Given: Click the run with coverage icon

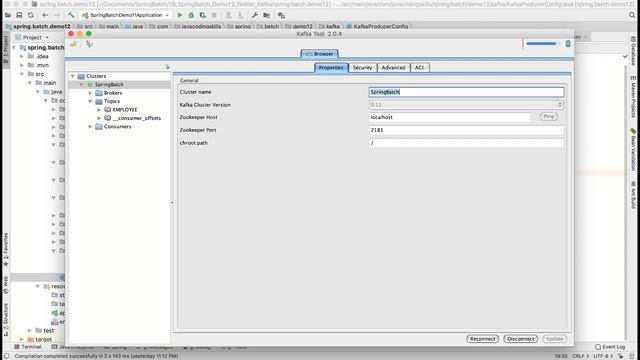Looking at the screenshot, I should point(202,15).
